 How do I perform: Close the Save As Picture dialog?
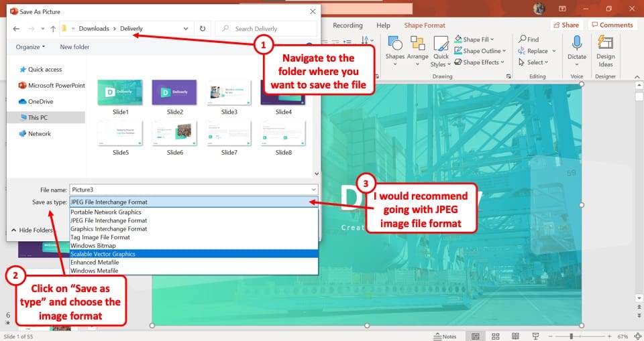pos(313,11)
